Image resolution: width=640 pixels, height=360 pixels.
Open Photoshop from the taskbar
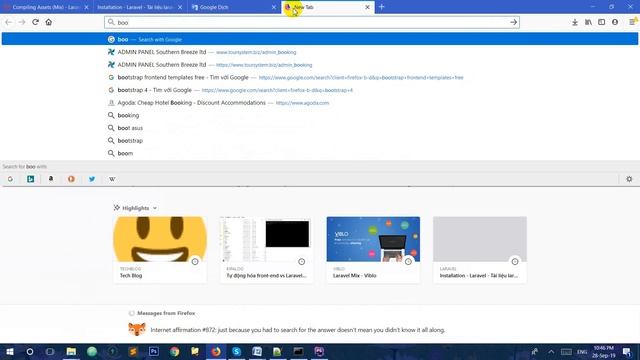(154, 351)
